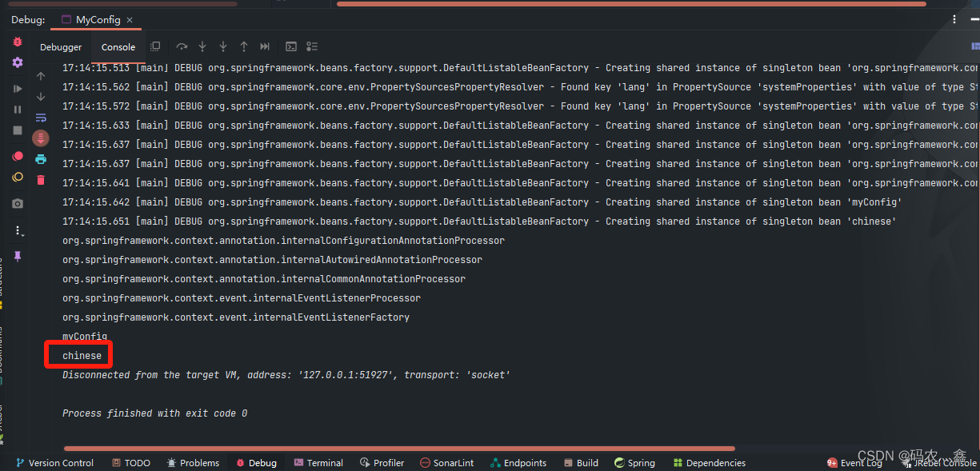Screen dimensions: 980x471
Task: Switch to the Debugger tab
Action: pyautogui.click(x=61, y=47)
